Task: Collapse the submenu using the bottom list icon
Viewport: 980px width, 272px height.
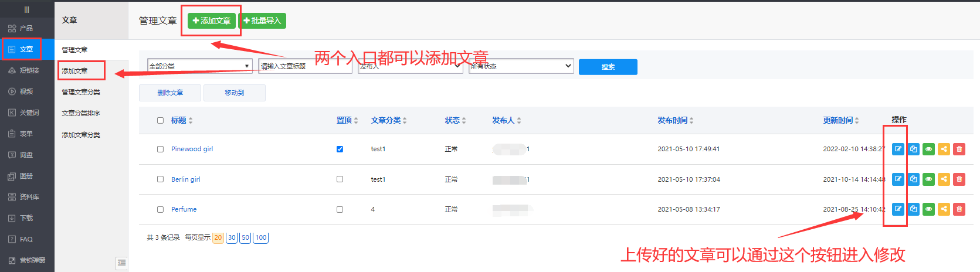Action: click(x=121, y=263)
